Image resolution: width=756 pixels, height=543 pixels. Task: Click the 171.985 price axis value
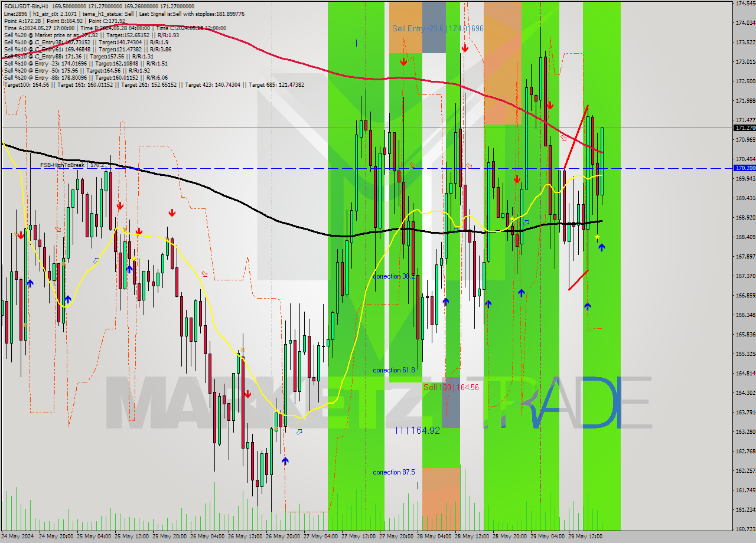point(745,101)
